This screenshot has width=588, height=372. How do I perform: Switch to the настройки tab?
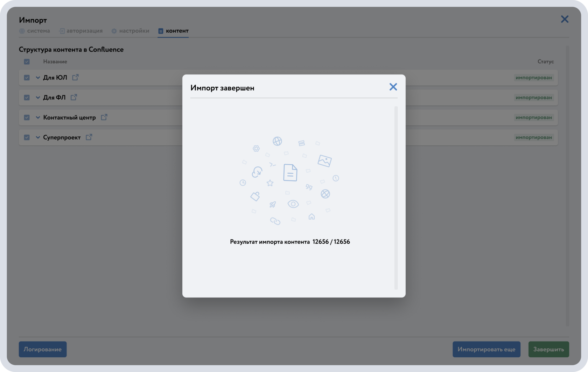pyautogui.click(x=130, y=31)
